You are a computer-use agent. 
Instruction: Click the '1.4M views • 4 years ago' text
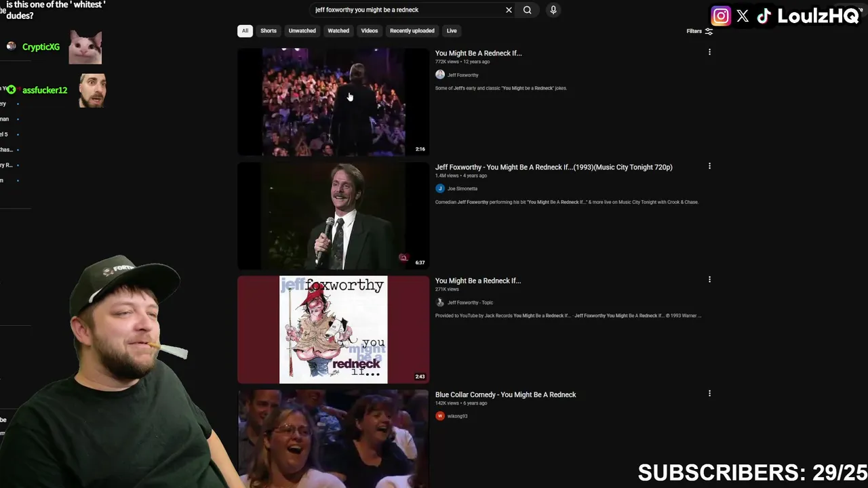tap(461, 176)
